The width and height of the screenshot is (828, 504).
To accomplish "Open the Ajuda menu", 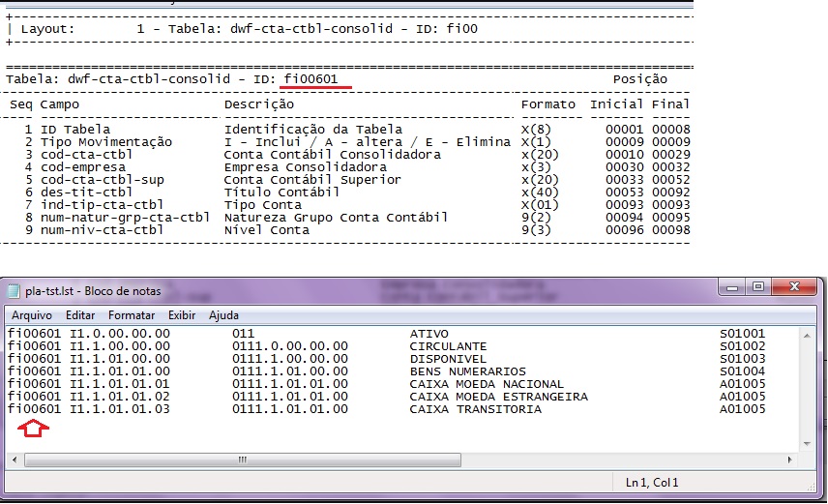I will [x=223, y=315].
